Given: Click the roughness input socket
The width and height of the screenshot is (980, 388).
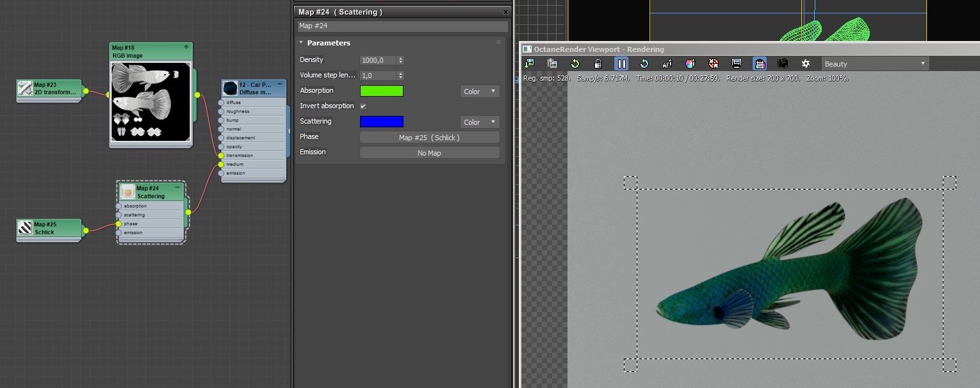Looking at the screenshot, I should click(x=221, y=111).
